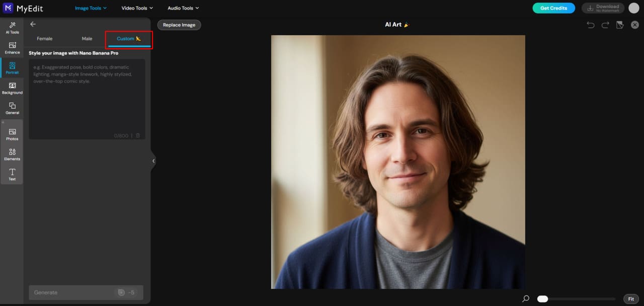Click the Get Credits button
This screenshot has height=306, width=644.
[553, 8]
